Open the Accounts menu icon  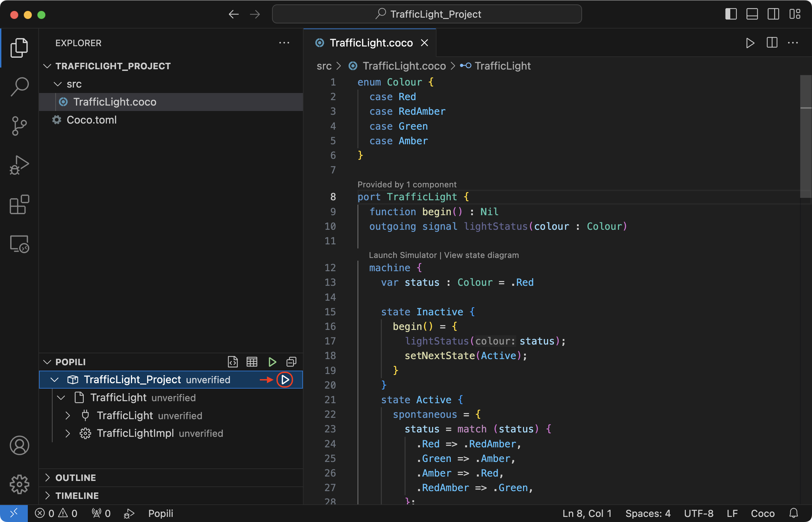point(19,445)
